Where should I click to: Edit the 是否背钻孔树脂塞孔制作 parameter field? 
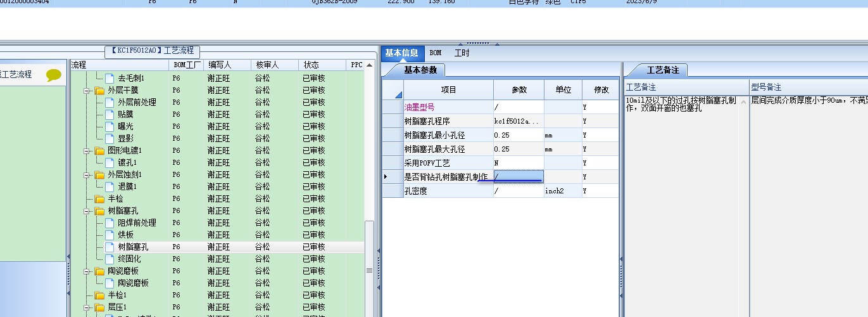tap(519, 176)
